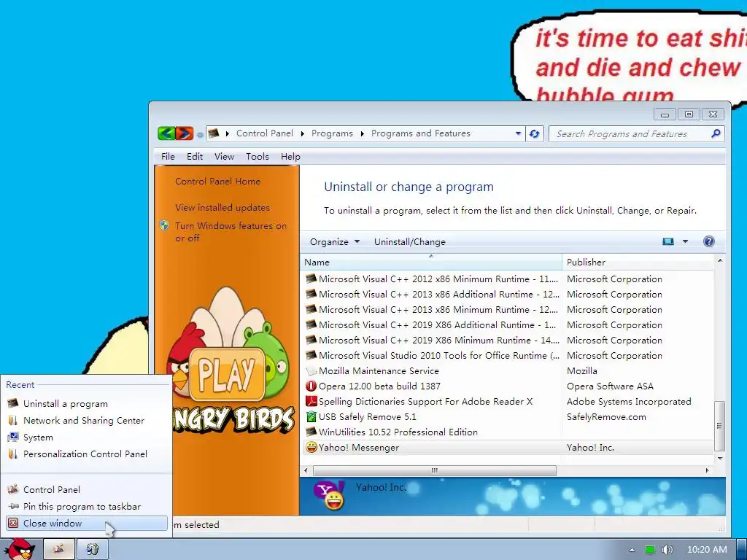Click View installed updates link
This screenshot has height=560, width=747.
(222, 208)
